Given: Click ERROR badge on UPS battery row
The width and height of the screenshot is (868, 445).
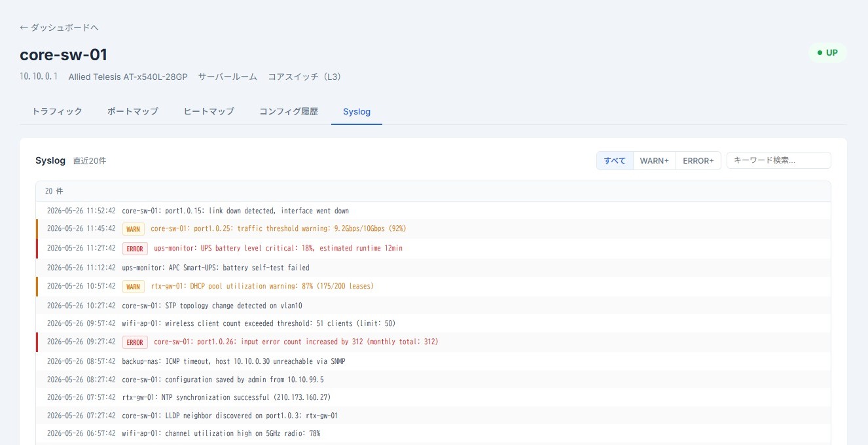Looking at the screenshot, I should pyautogui.click(x=135, y=249).
